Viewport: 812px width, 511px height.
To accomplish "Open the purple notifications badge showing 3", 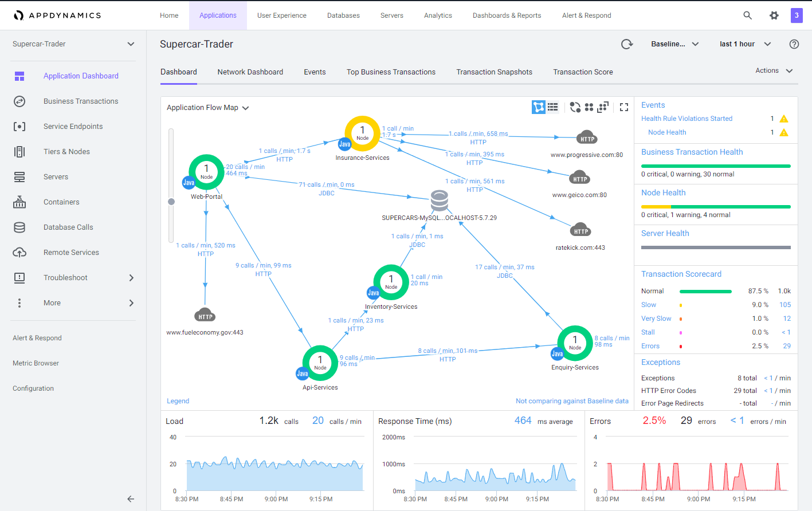I will [x=797, y=15].
